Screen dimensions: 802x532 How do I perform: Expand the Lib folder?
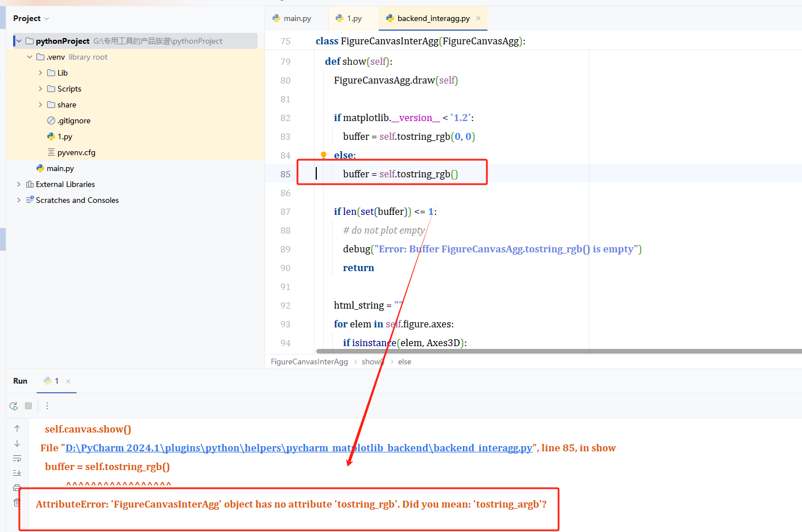(x=40, y=73)
